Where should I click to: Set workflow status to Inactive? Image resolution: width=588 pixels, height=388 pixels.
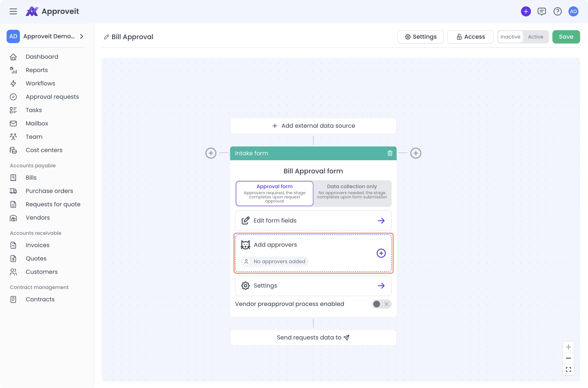[510, 37]
